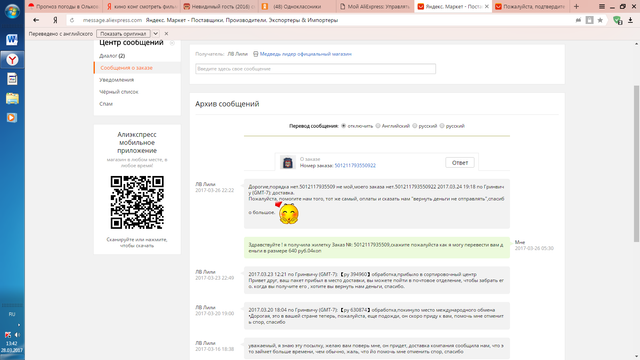Open the browser hamburger menu

point(602,7)
